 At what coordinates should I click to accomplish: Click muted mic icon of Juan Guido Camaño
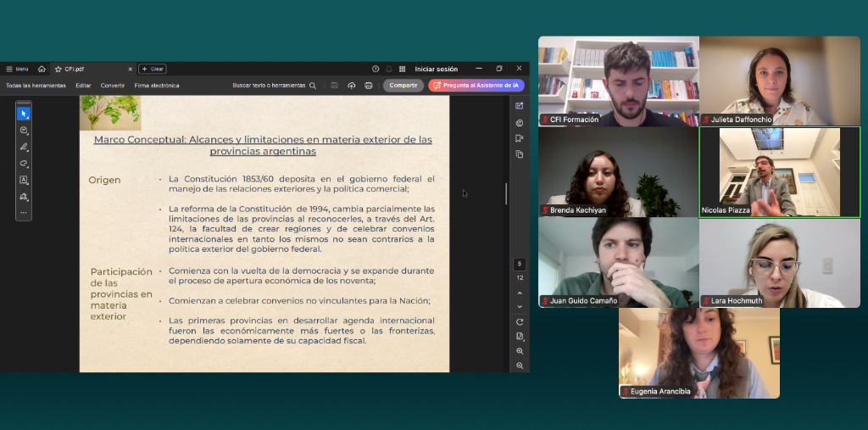545,301
